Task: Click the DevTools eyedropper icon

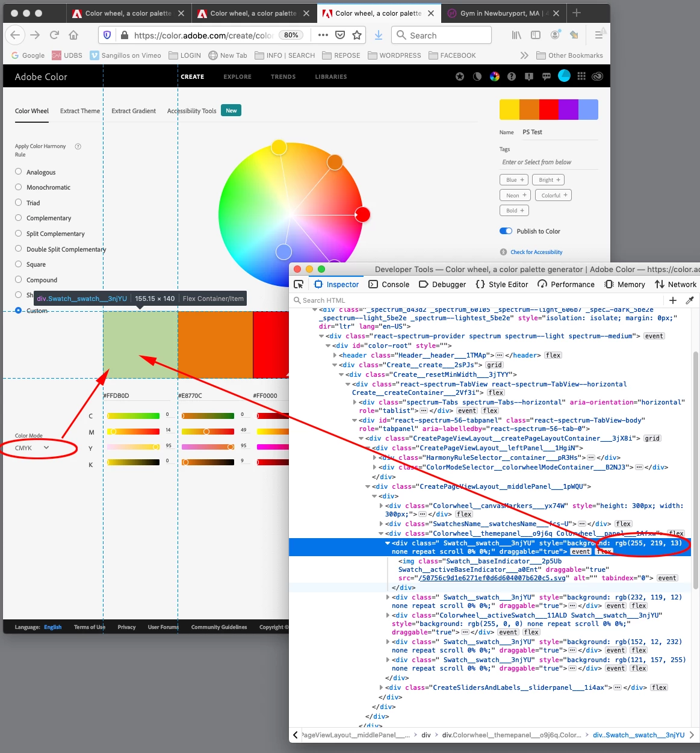Action: [690, 300]
